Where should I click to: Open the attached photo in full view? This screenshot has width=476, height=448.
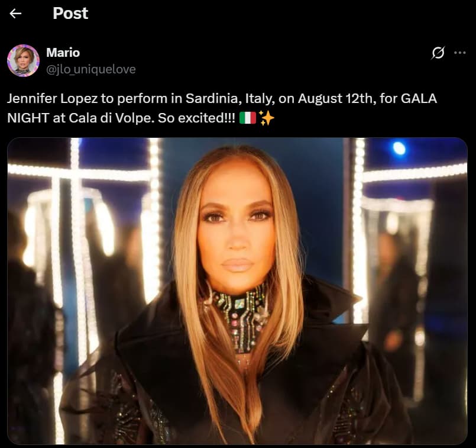point(237,291)
